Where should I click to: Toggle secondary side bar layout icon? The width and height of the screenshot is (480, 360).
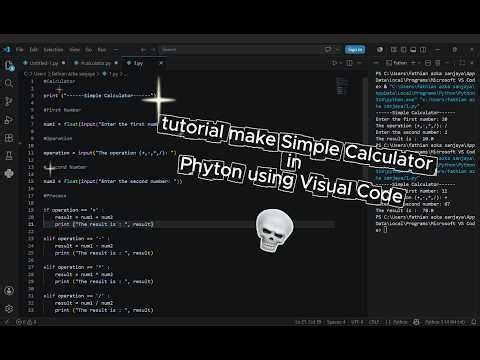point(423,50)
